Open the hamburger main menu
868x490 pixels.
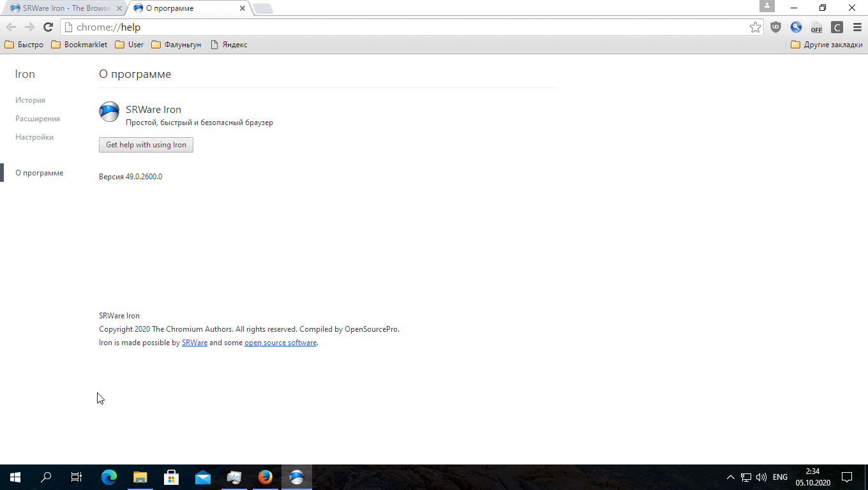857,27
